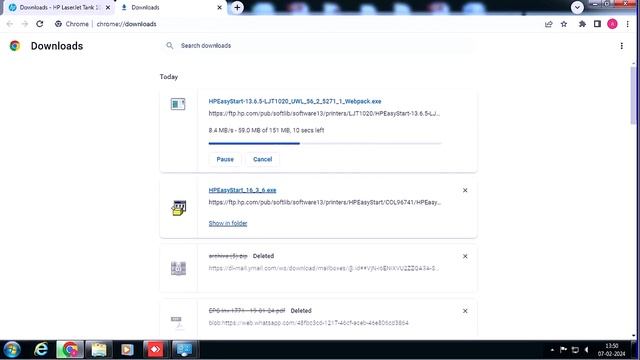Click the browser Forward arrow
640x360 pixels.
(24, 24)
